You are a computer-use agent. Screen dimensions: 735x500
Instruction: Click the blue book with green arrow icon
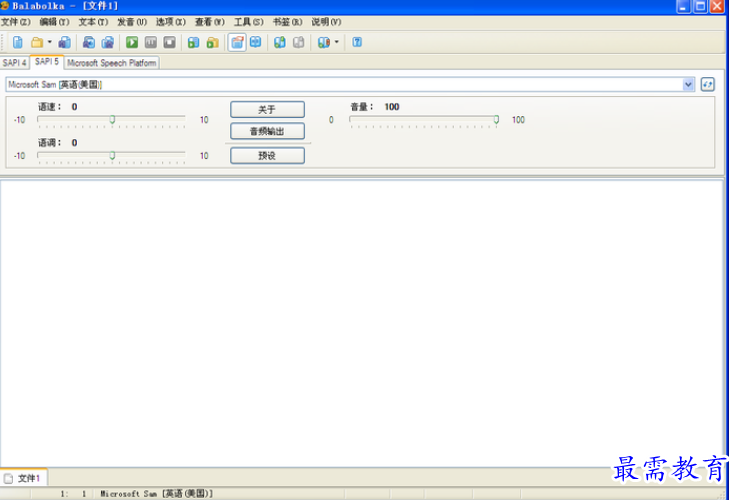point(280,43)
